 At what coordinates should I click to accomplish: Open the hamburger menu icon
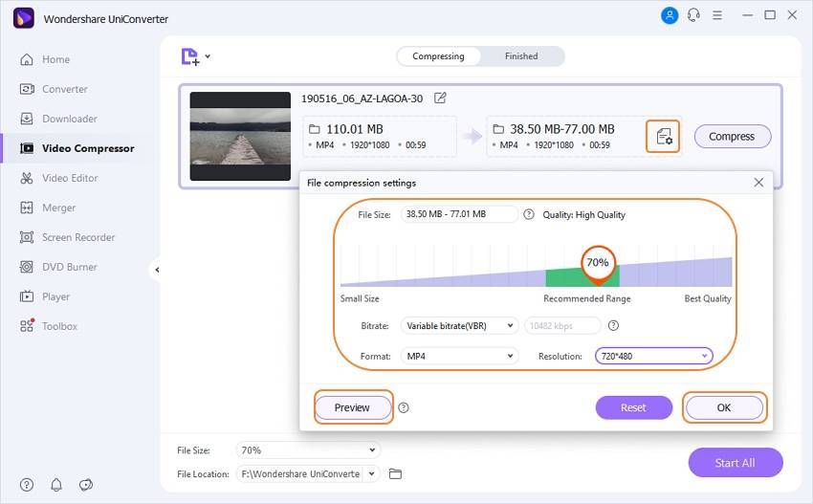(x=717, y=15)
